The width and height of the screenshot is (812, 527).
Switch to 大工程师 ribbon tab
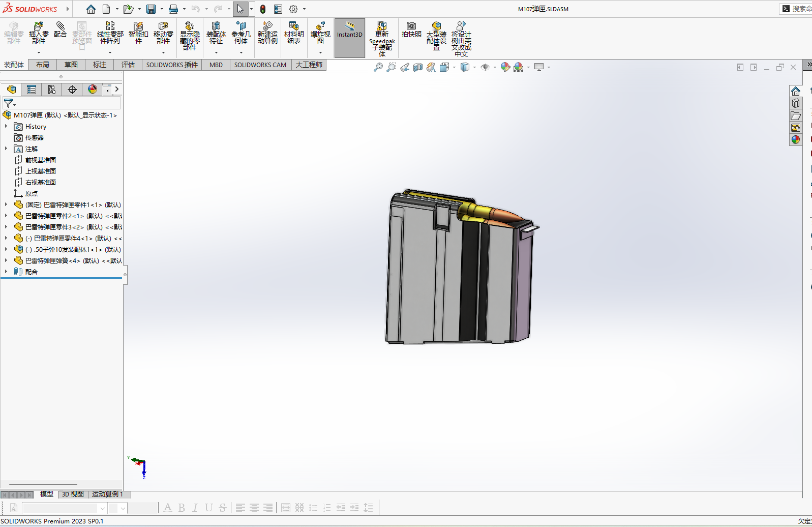(309, 65)
